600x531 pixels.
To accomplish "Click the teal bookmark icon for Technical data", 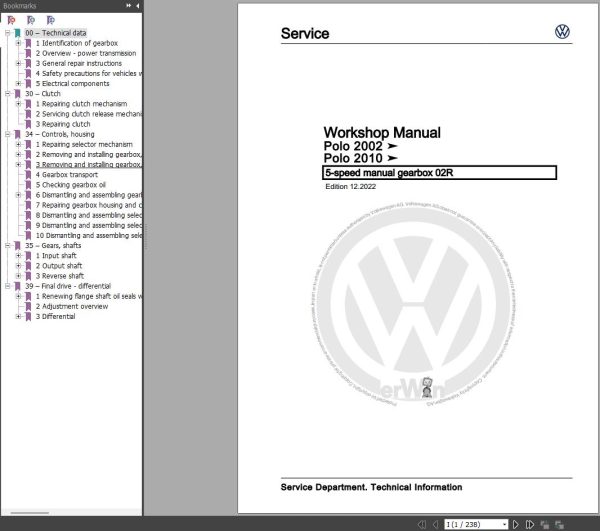I will click(x=18, y=33).
